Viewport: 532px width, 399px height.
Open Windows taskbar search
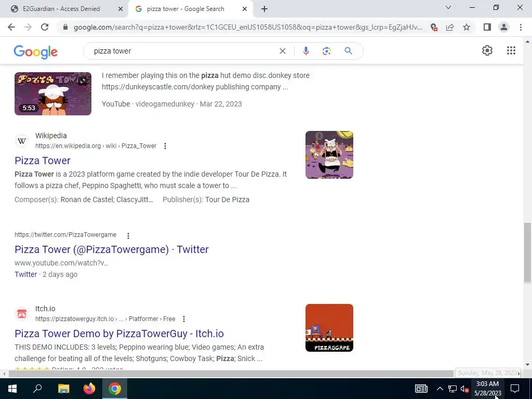pos(37,389)
